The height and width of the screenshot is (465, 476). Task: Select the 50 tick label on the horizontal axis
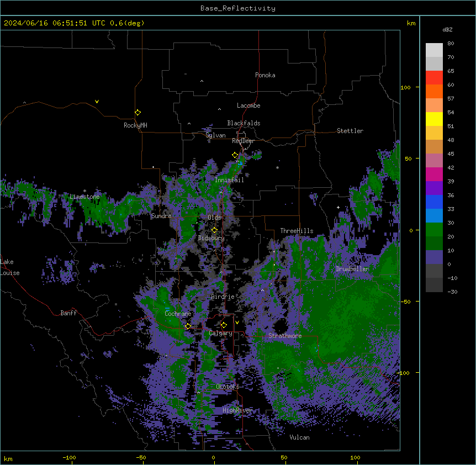point(284,458)
